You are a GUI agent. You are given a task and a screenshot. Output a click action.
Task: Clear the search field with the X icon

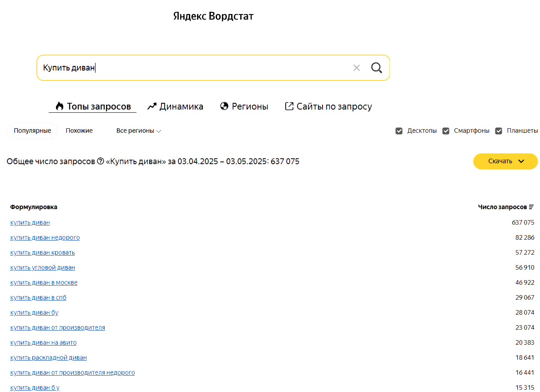click(x=357, y=68)
